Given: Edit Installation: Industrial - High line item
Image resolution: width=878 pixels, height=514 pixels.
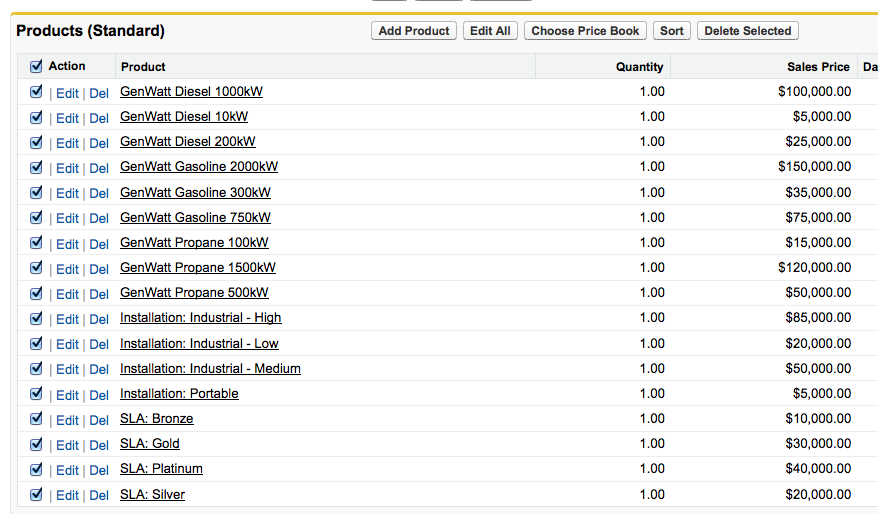Looking at the screenshot, I should tap(67, 320).
